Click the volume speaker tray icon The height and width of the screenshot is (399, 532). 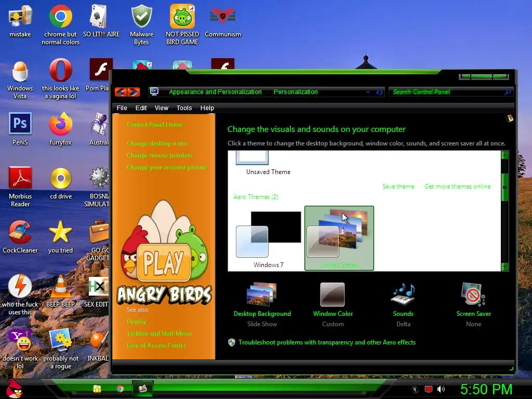[441, 389]
